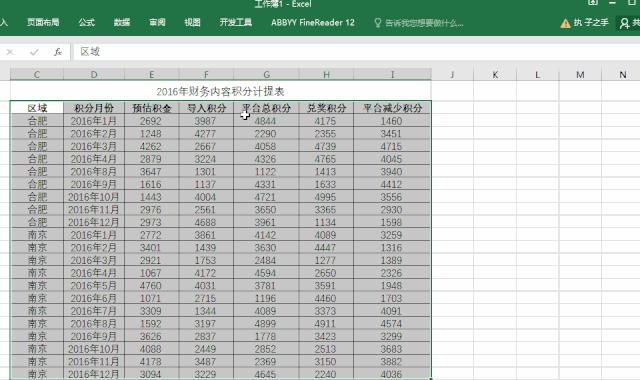Screen dimensions: 640x380
Task: Select the 兑奖积分 header cell
Action: (x=326, y=108)
